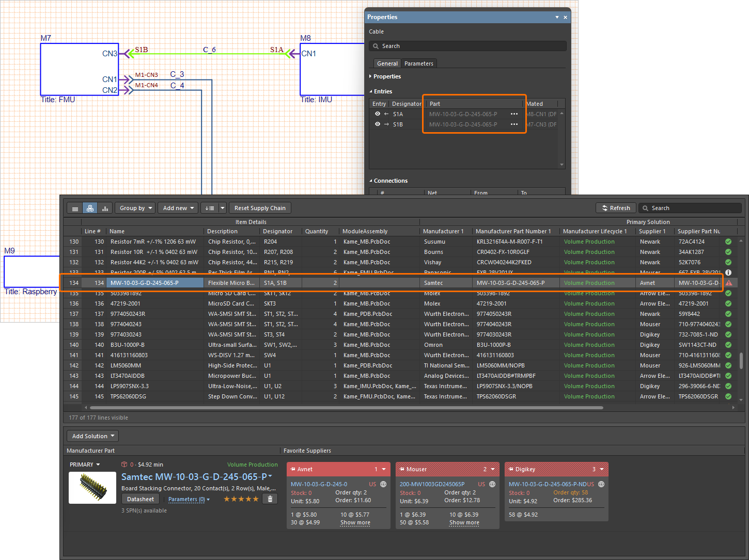Switch to the General tab
The height and width of the screenshot is (560, 749).
pos(387,63)
